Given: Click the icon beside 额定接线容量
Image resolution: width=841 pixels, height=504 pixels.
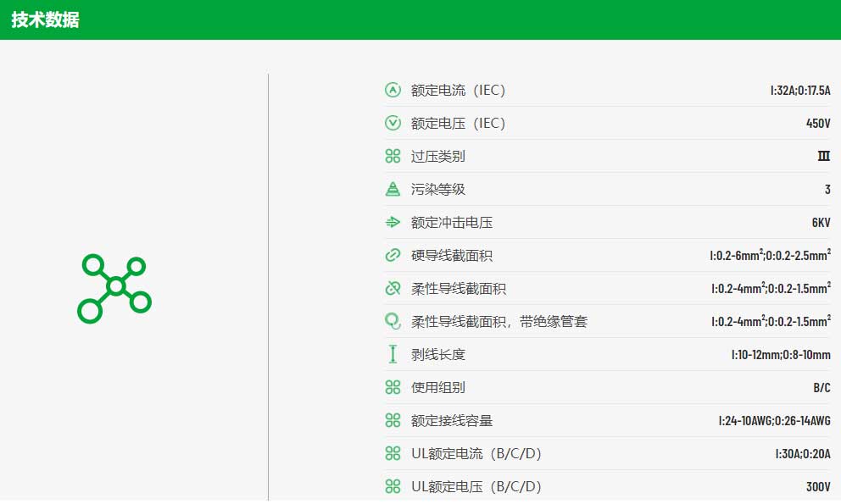Looking at the screenshot, I should click(393, 420).
